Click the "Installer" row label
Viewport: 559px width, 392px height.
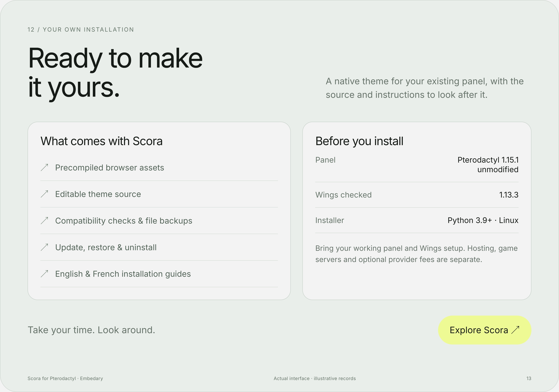coord(330,220)
